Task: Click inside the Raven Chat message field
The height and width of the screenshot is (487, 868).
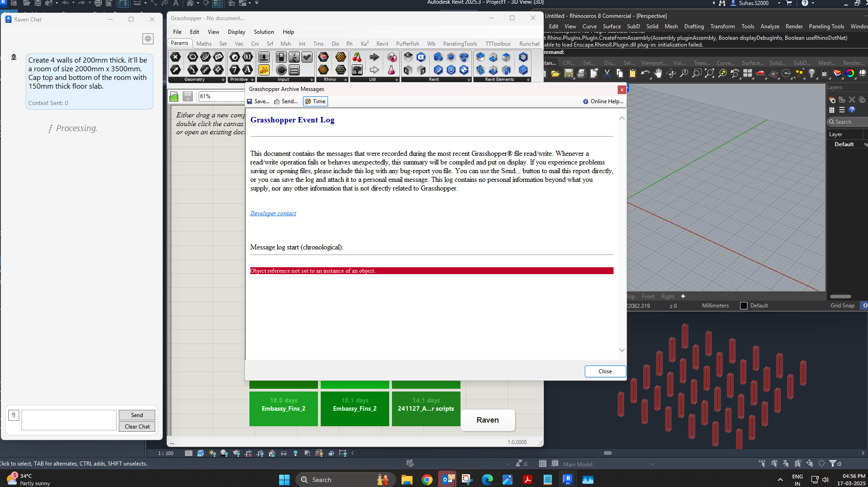Action: click(x=69, y=420)
